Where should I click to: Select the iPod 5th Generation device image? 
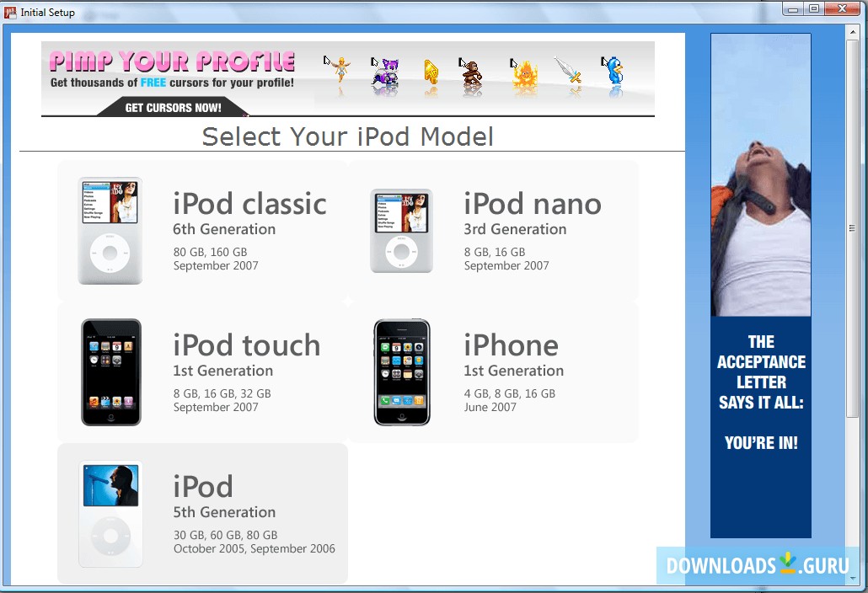[110, 514]
